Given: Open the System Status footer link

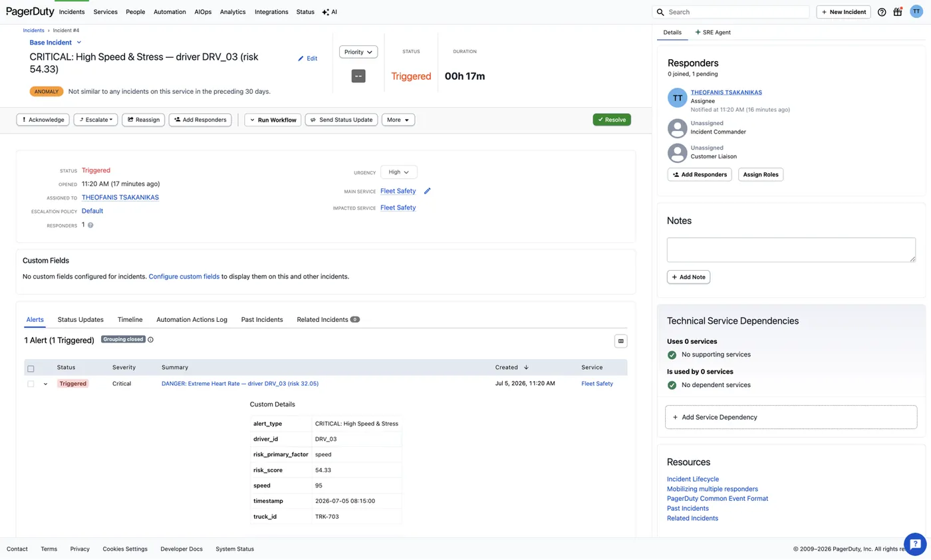Looking at the screenshot, I should 235,549.
